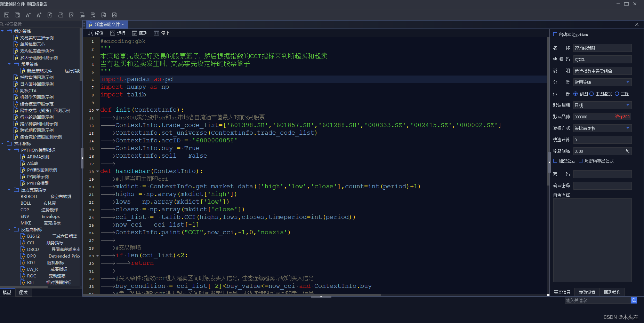The image size is (644, 323).
Task: Select the 主图 radio button
Action: [617, 94]
